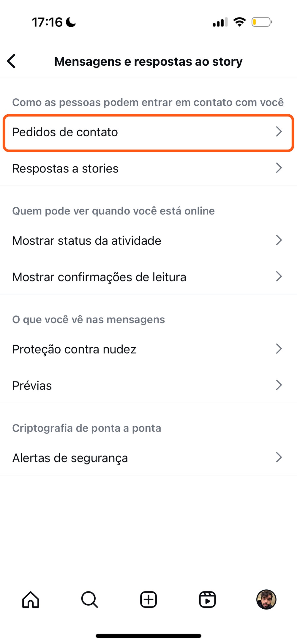This screenshot has width=297, height=644.
Task: Select the Prévias option
Action: (x=32, y=386)
